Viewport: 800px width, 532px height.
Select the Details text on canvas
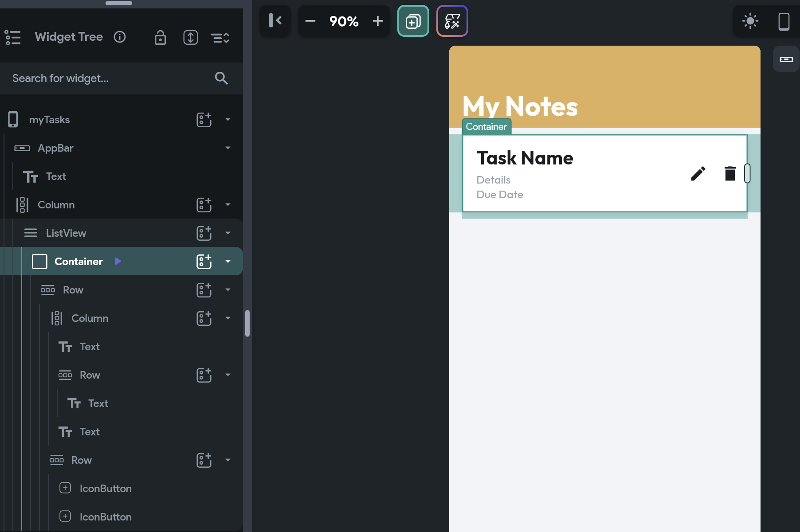coord(494,180)
